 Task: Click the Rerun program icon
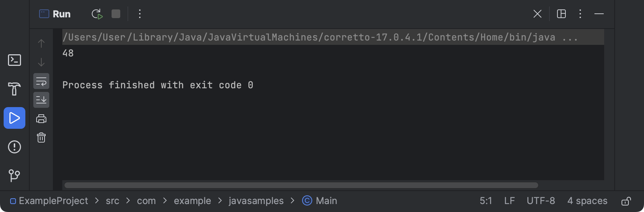coord(97,14)
